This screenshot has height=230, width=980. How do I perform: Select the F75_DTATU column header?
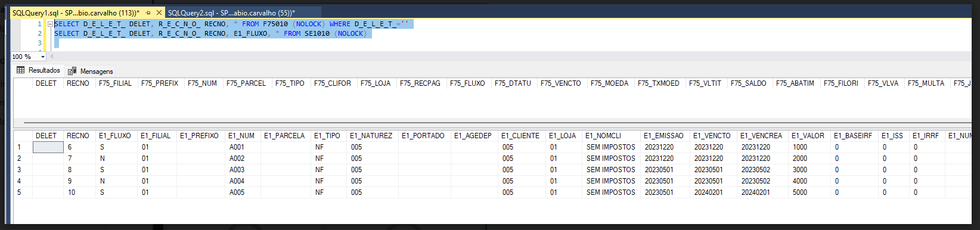513,83
